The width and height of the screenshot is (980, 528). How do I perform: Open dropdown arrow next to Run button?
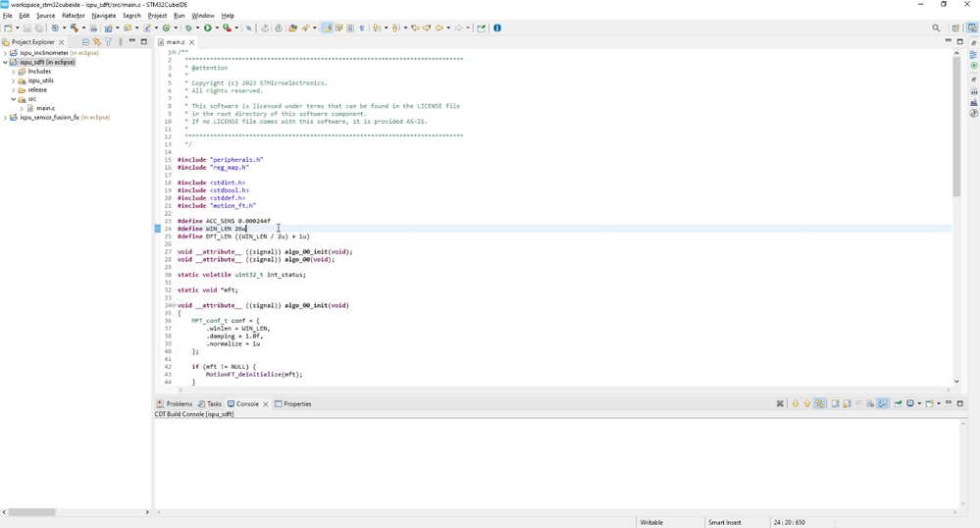216,28
